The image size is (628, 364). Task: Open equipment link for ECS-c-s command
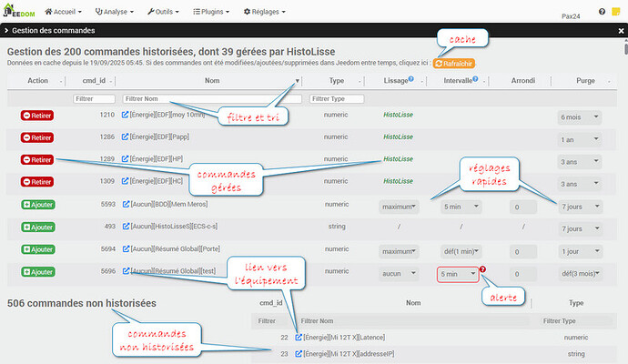pyautogui.click(x=126, y=227)
